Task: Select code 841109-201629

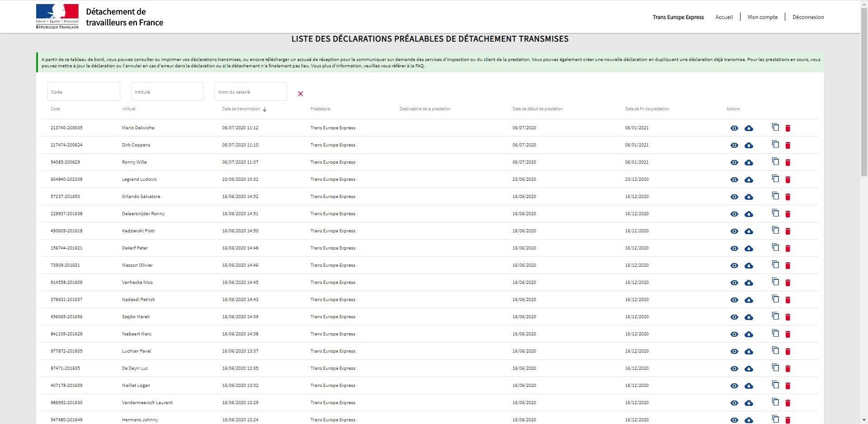Action: coord(66,334)
